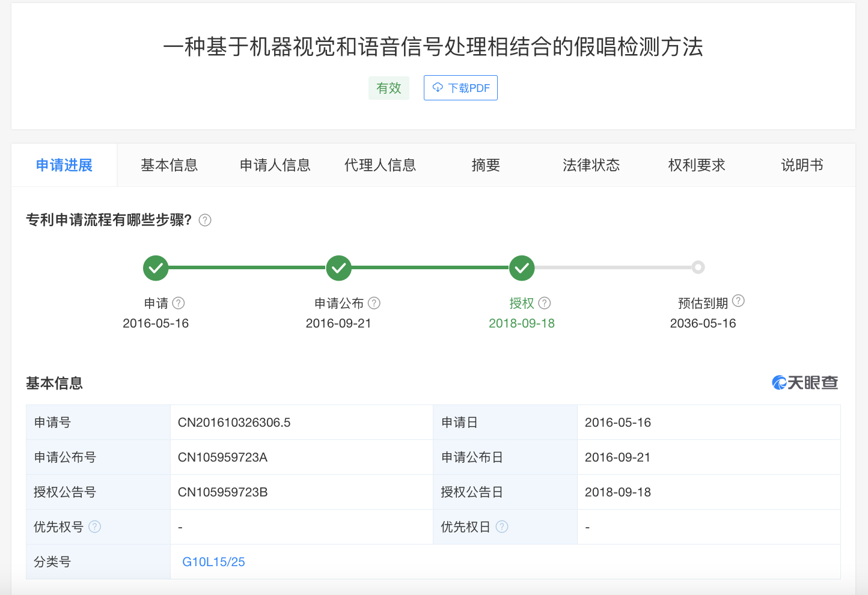
Task: Download the patent PDF
Action: click(460, 88)
